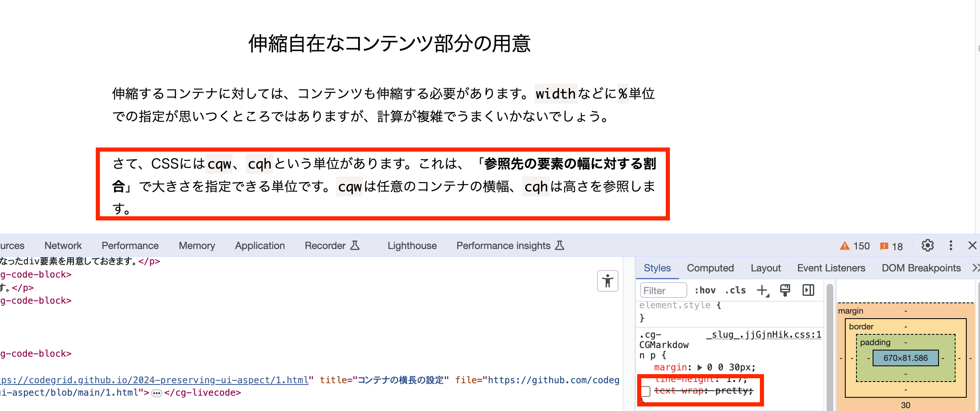Switch to the Computed tab

[x=710, y=268]
